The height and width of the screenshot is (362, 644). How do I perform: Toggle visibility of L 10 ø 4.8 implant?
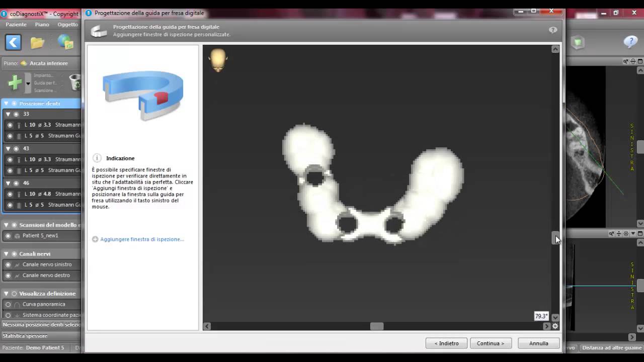[10, 194]
